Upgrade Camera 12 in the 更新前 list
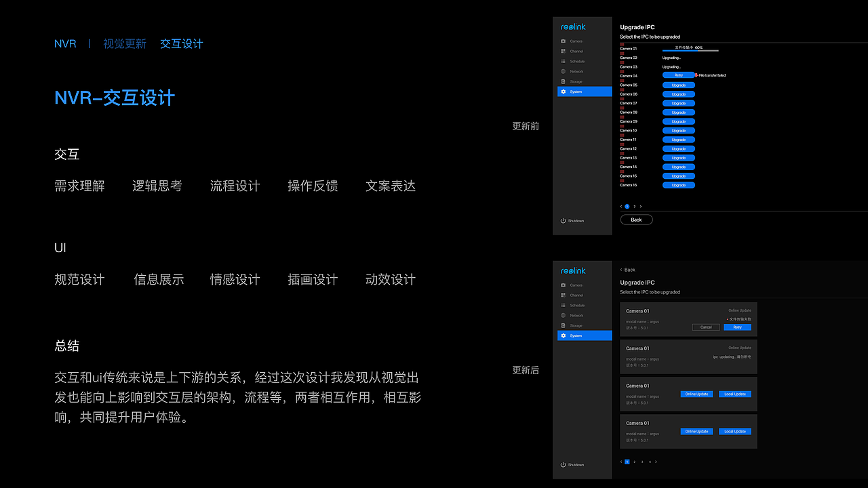868x488 pixels. point(679,148)
